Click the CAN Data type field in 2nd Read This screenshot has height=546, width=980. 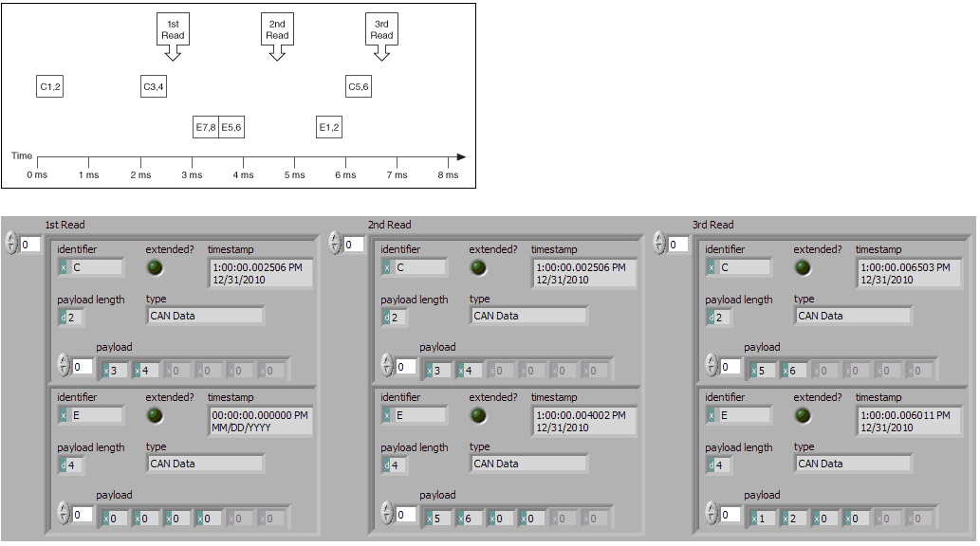pyautogui.click(x=528, y=316)
